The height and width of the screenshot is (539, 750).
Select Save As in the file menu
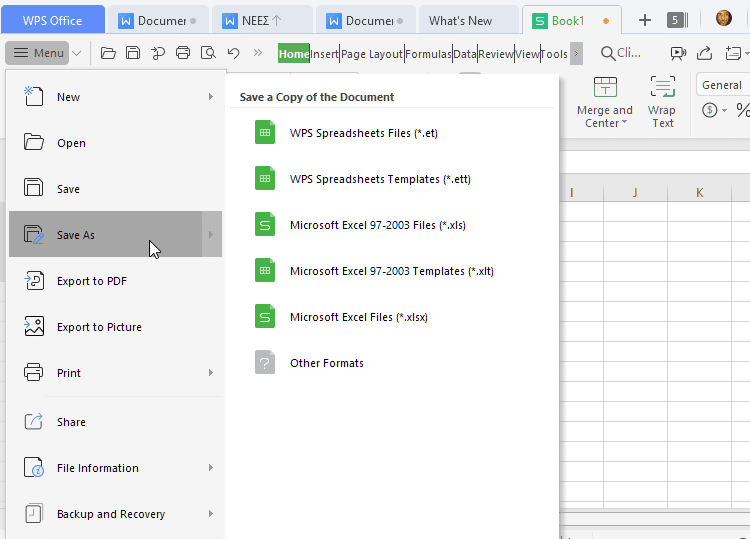[105, 234]
